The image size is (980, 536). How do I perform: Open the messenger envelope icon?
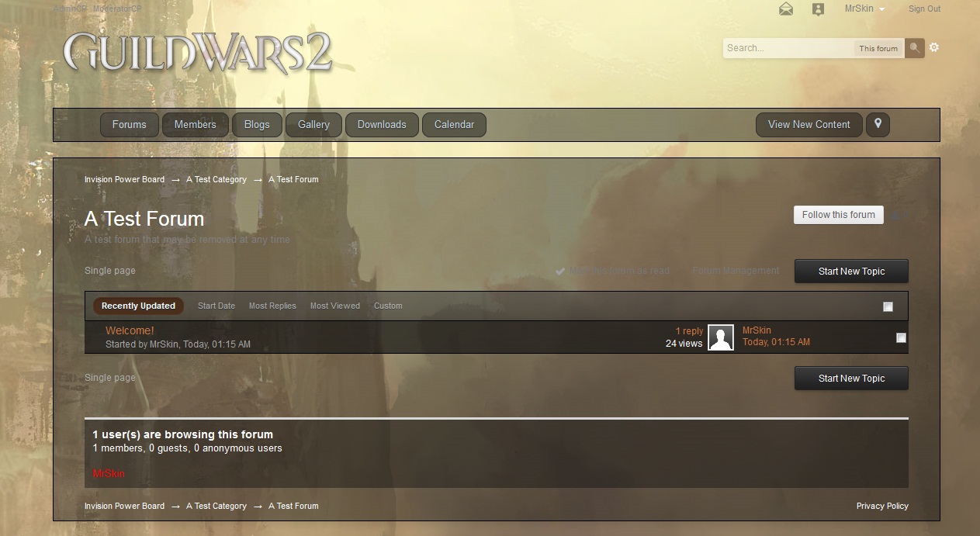click(x=786, y=9)
